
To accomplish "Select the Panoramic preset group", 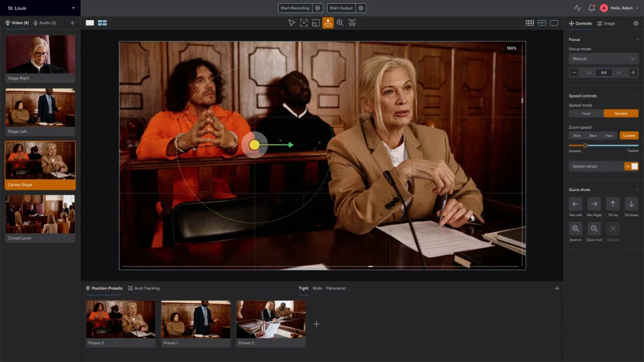I will click(x=336, y=288).
